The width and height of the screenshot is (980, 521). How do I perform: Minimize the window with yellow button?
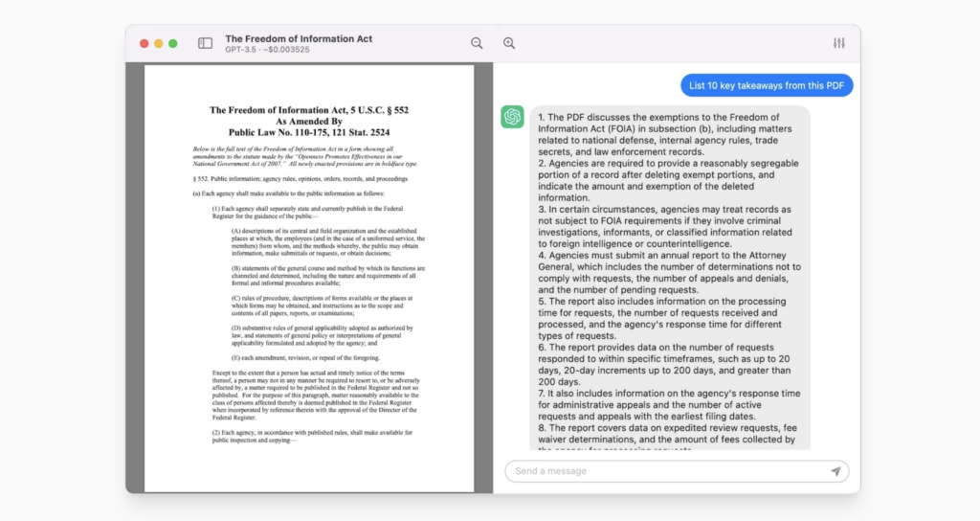click(159, 43)
